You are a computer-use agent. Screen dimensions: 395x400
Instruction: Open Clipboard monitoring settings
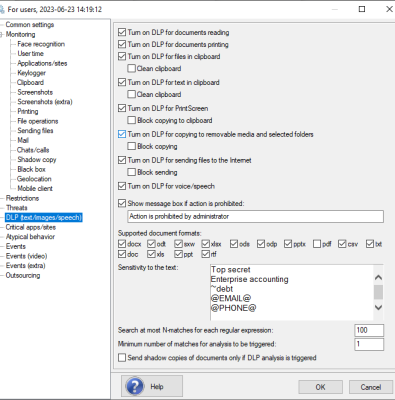30,83
